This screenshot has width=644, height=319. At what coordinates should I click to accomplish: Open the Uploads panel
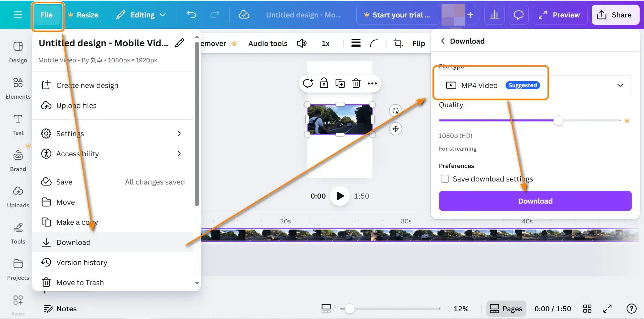(18, 197)
